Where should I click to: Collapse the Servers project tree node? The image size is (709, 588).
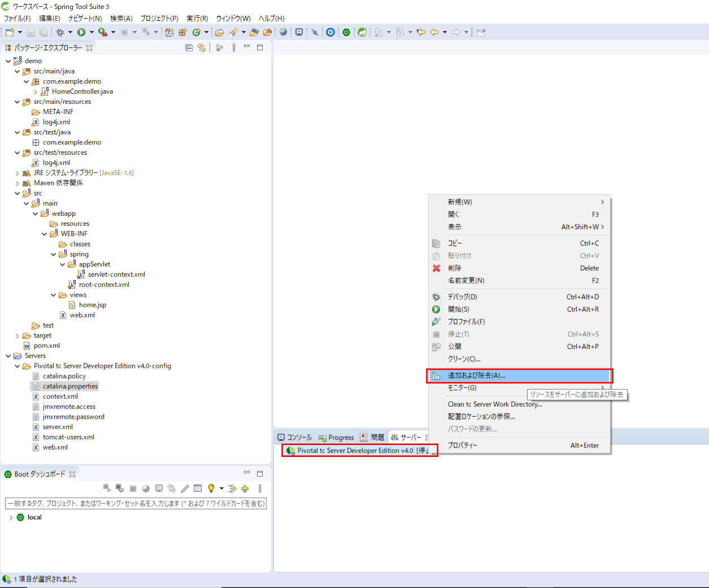click(x=8, y=356)
